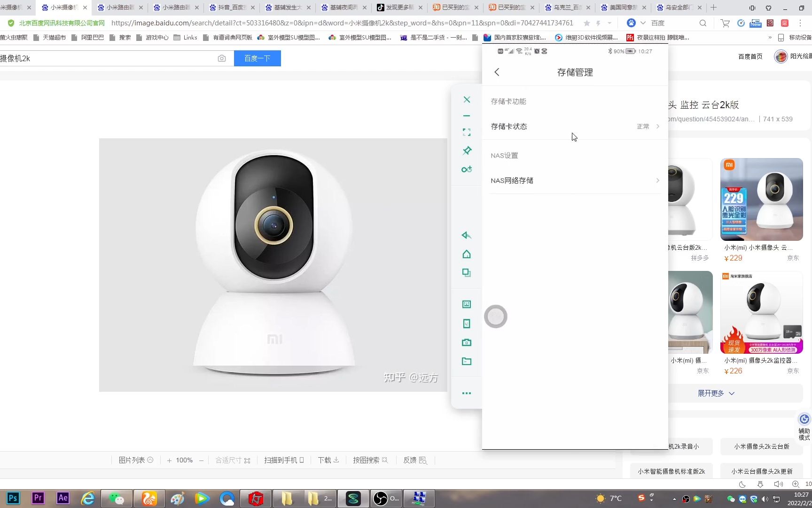Expand hidden bookmarks with the double chevron
The height and width of the screenshot is (508, 812).
coord(770,38)
